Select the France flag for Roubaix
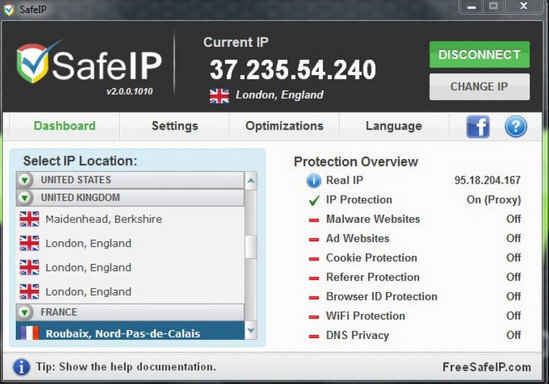Image resolution: width=549 pixels, height=384 pixels. click(x=29, y=333)
